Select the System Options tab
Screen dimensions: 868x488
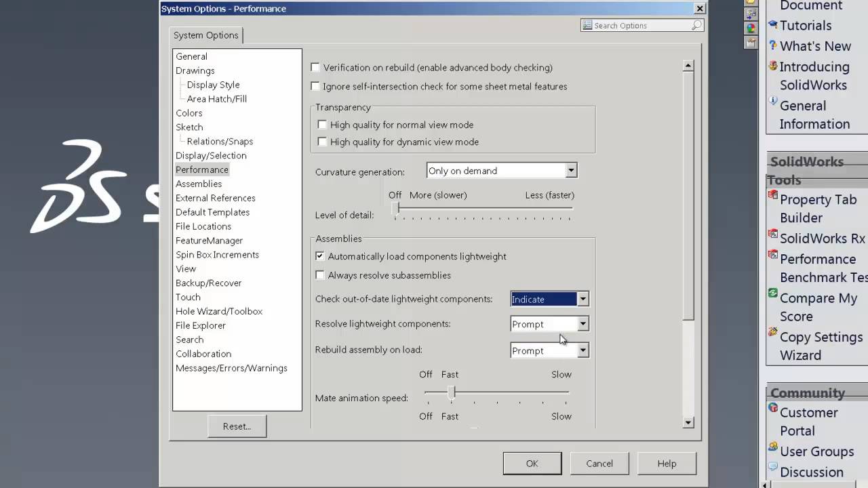pos(205,35)
